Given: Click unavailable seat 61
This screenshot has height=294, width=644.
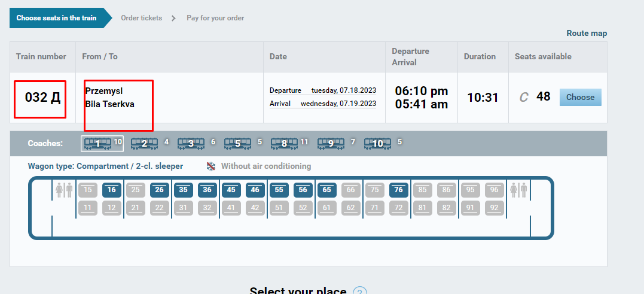Looking at the screenshot, I should tap(327, 208).
